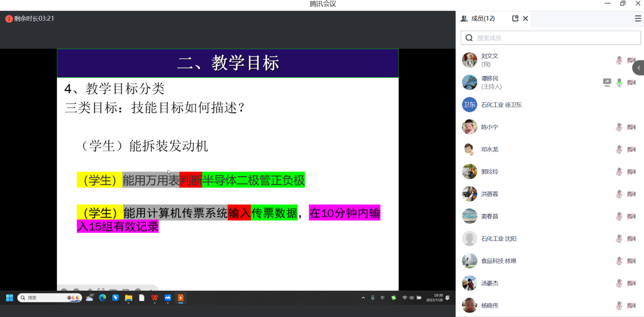Select member 石化工业 徐卫东 in list
This screenshot has width=644, height=317.
click(501, 105)
